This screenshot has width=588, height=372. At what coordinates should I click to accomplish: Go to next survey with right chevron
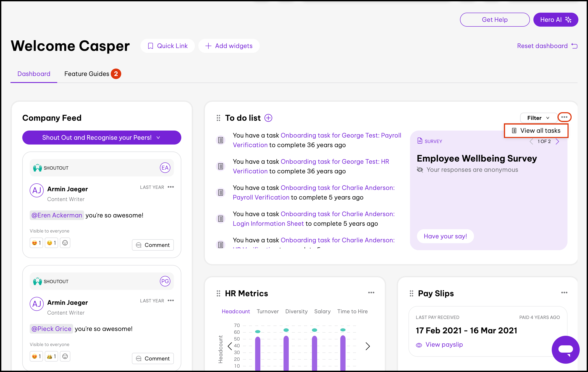click(x=557, y=141)
